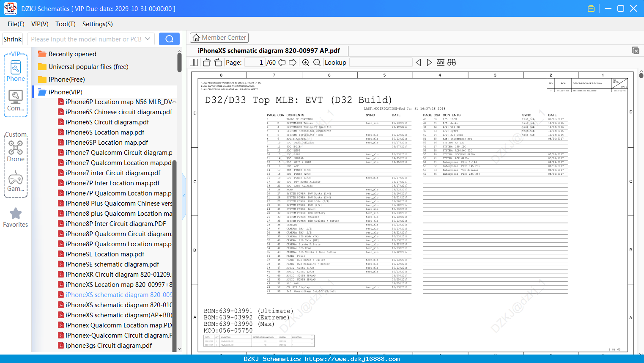Go to previous page arrow
644x363 pixels.
pyautogui.click(x=282, y=62)
